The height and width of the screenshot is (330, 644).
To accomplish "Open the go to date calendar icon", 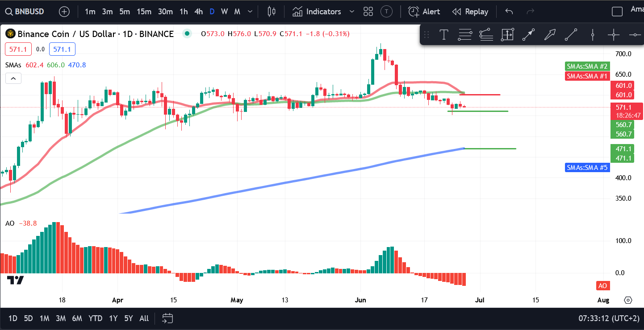I will pos(167,318).
